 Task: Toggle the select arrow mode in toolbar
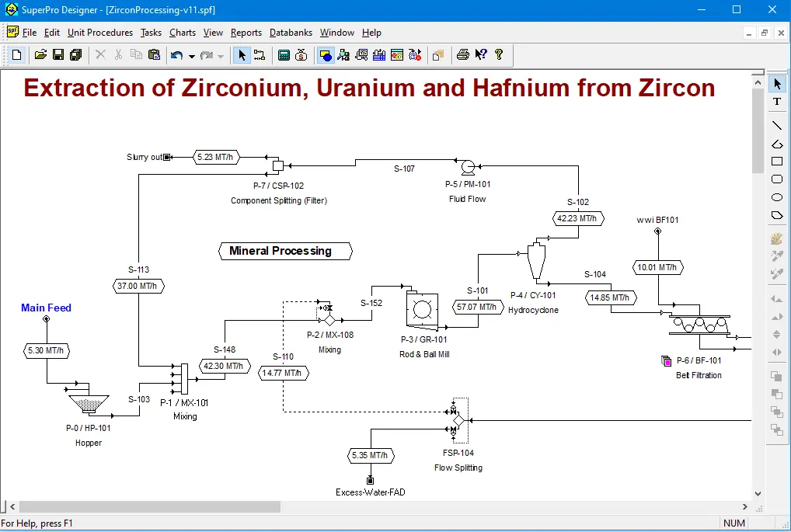tap(242, 55)
